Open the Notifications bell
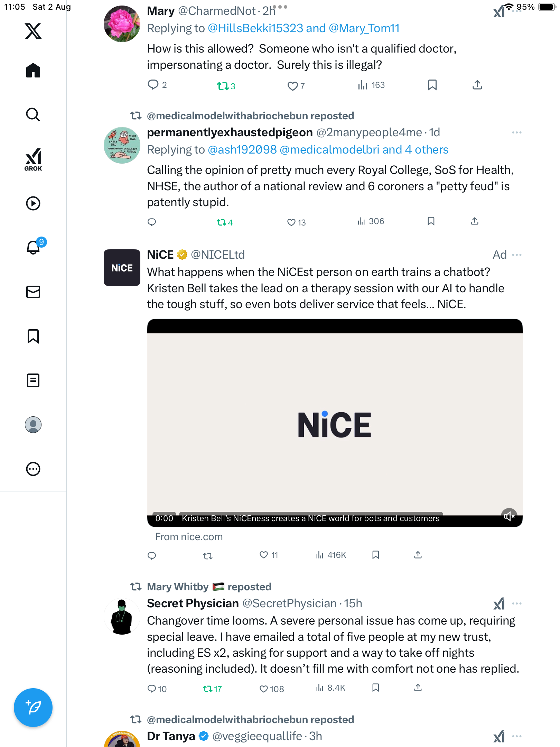Screen dimensions: 560x747 coord(33,247)
